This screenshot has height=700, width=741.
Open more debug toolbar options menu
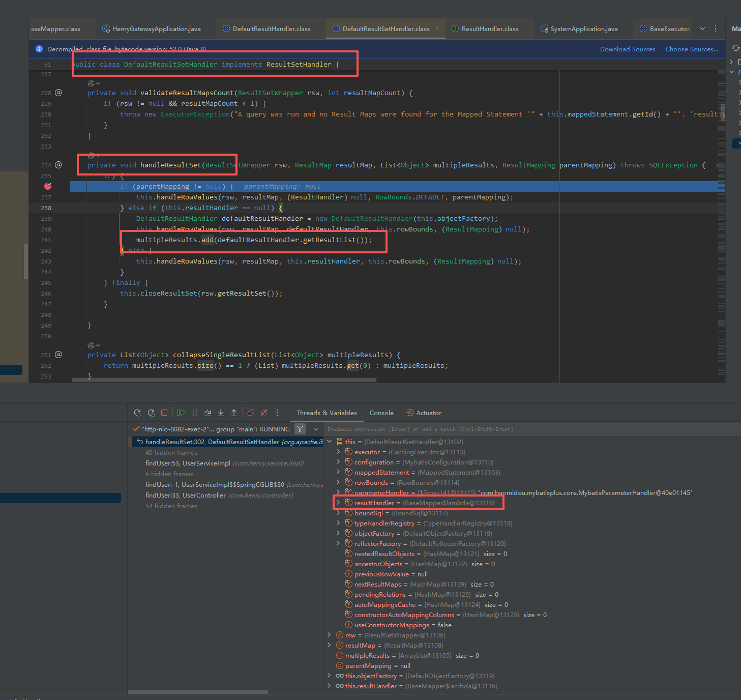coord(277,413)
